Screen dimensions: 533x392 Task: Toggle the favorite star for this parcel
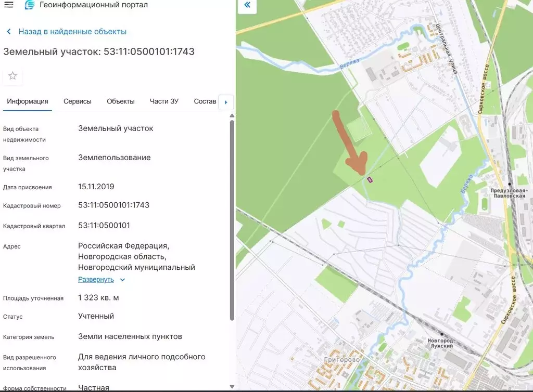point(13,76)
